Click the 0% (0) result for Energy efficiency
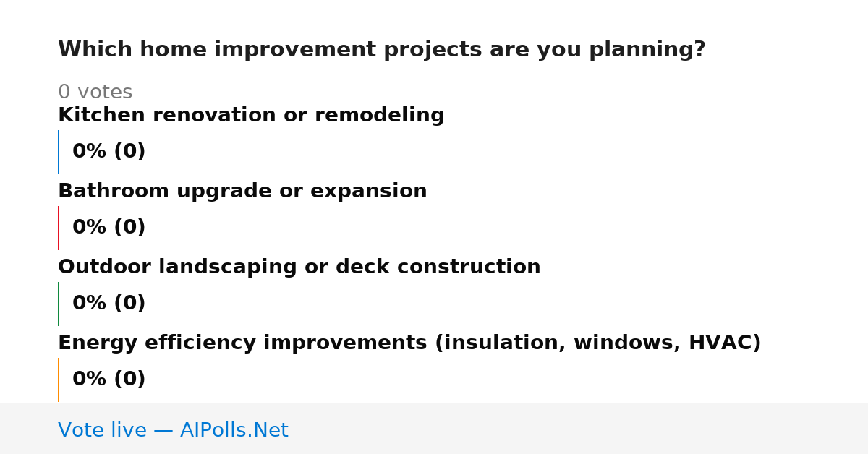Screen dimensions: 868x454 coord(109,380)
